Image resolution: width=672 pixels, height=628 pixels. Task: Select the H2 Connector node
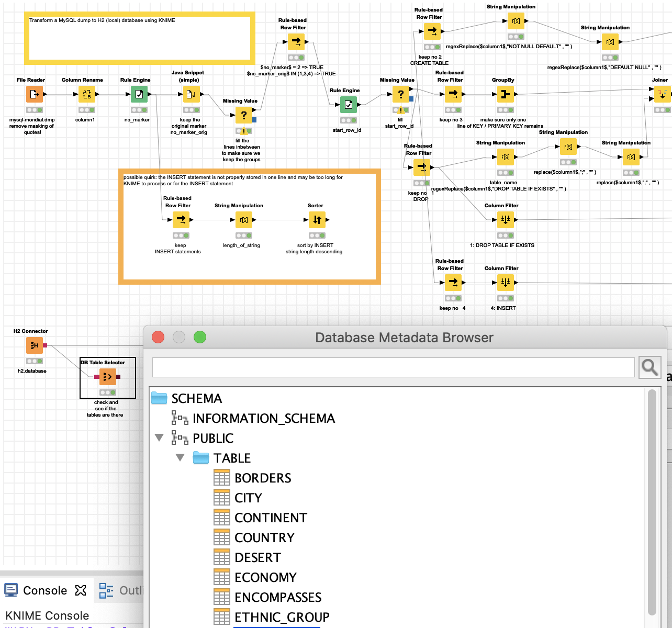[x=34, y=345]
